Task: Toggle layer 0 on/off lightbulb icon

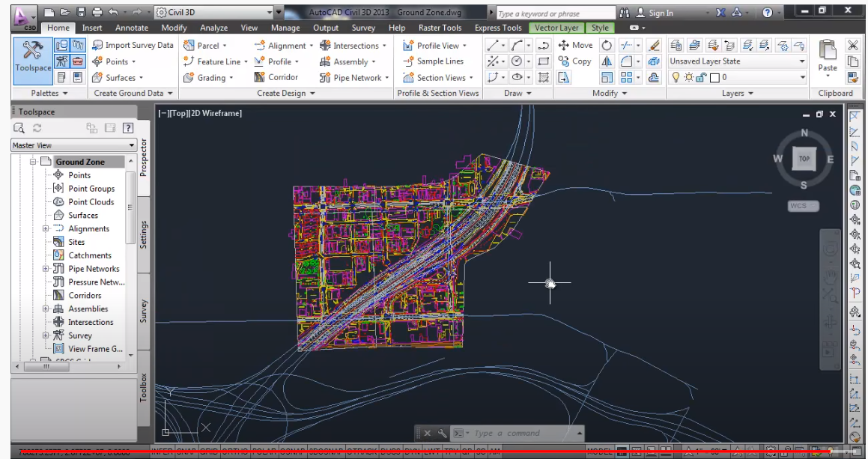Action: click(675, 77)
